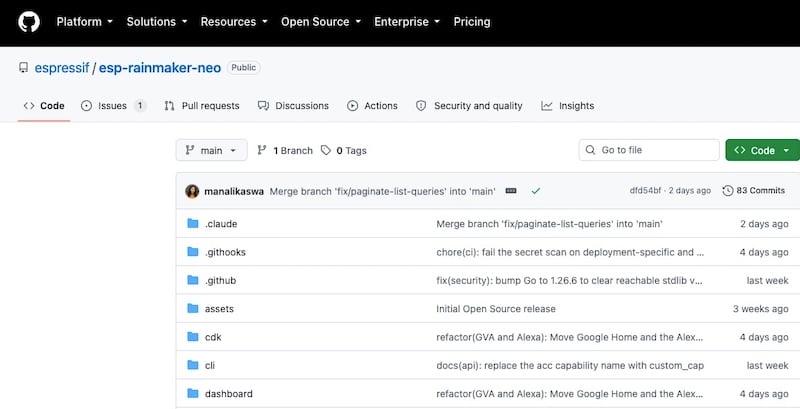Open the cli folder
This screenshot has width=800, height=409.
(210, 366)
